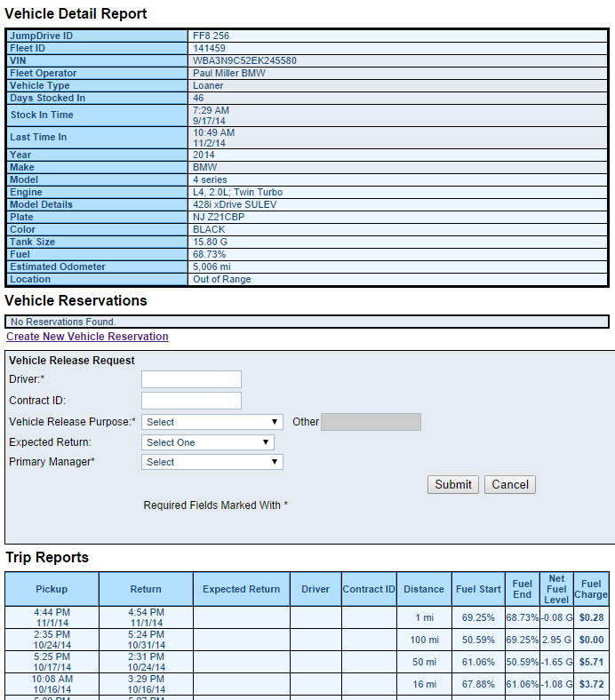Click the Contract ID column header

(369, 589)
